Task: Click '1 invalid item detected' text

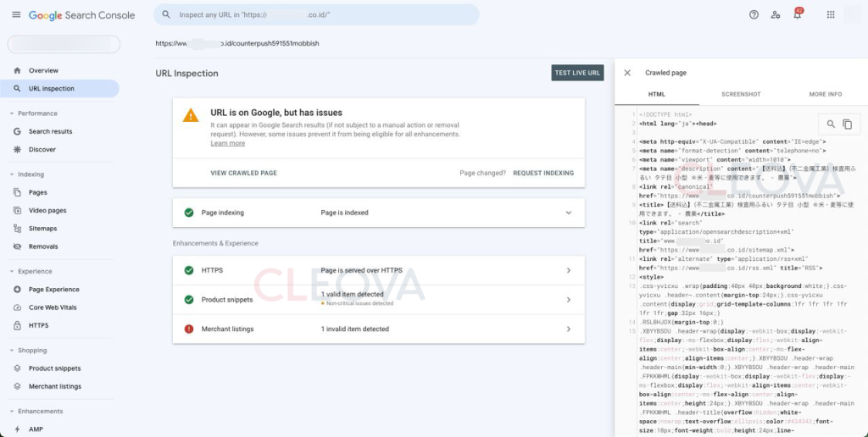Action: point(355,329)
